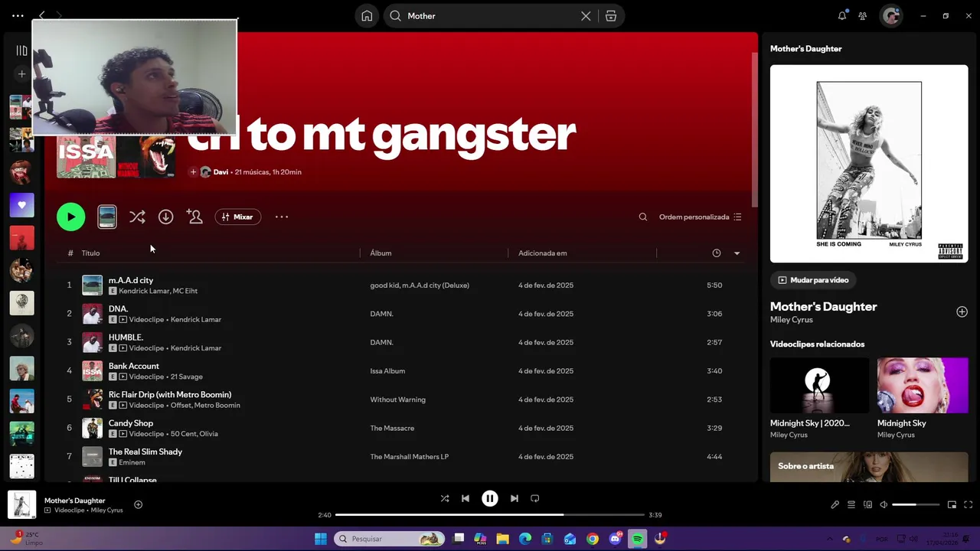The image size is (980, 551).
Task: Open the friend activity icon
Action: (x=863, y=16)
